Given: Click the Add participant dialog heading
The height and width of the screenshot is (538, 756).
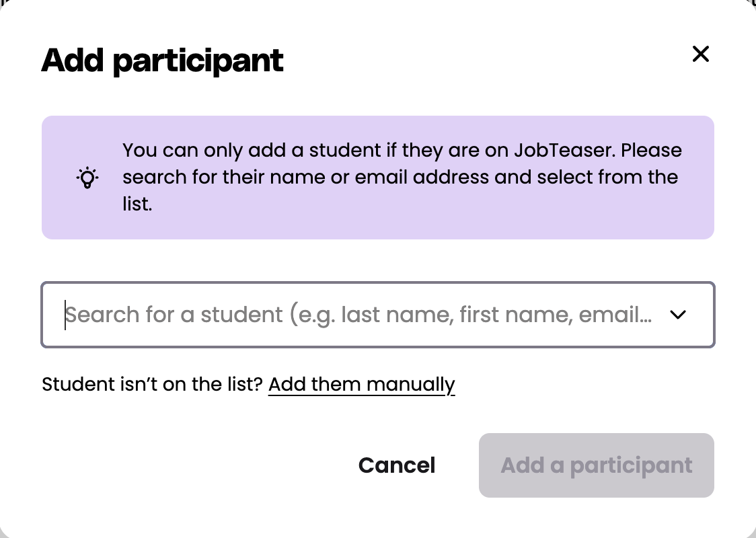Looking at the screenshot, I should (x=162, y=61).
